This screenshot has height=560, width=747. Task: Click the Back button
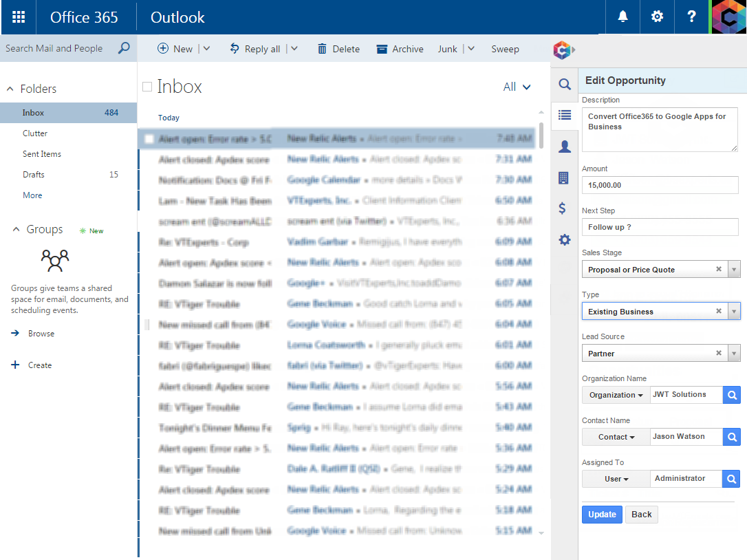641,514
